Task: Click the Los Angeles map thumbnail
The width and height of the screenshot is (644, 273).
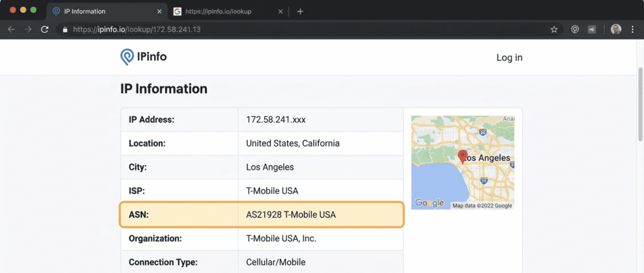Action: (x=463, y=162)
